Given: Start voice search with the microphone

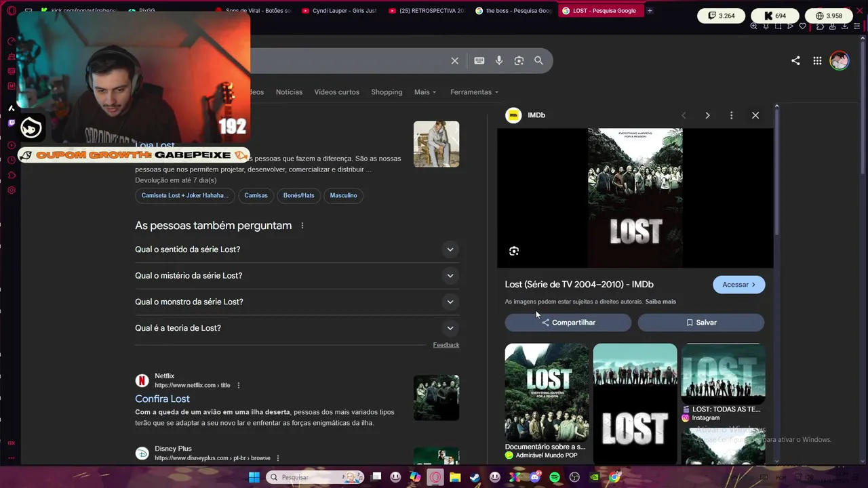Looking at the screenshot, I should [499, 60].
